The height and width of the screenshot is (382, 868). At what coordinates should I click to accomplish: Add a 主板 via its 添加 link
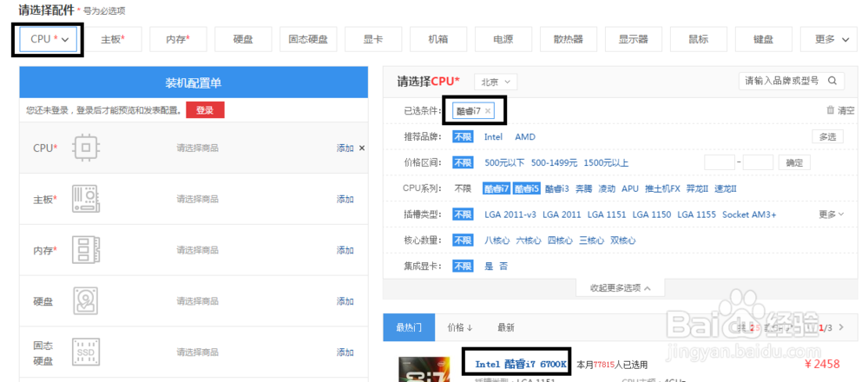[x=345, y=200]
